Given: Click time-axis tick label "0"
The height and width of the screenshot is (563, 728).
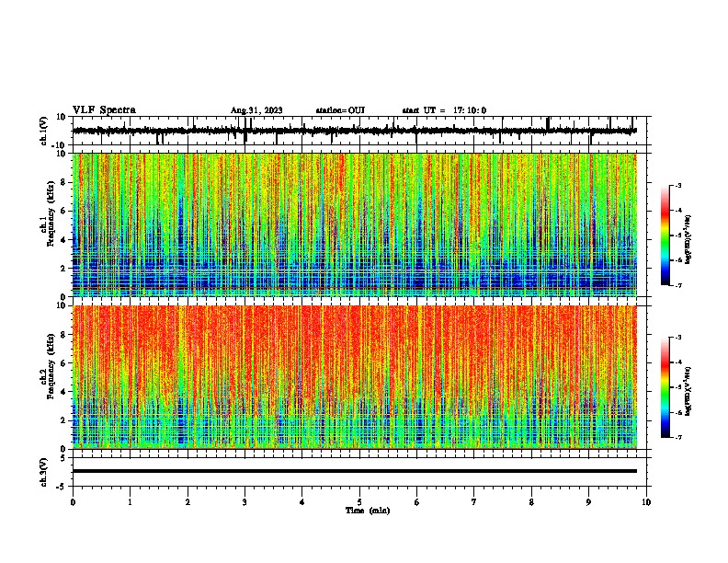Looking at the screenshot, I should coord(73,502).
